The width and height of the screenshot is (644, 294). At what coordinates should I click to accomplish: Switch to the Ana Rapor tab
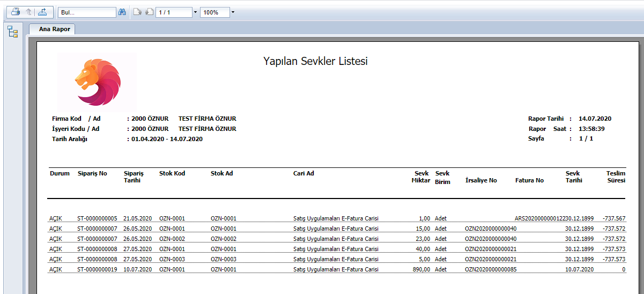[x=54, y=29]
